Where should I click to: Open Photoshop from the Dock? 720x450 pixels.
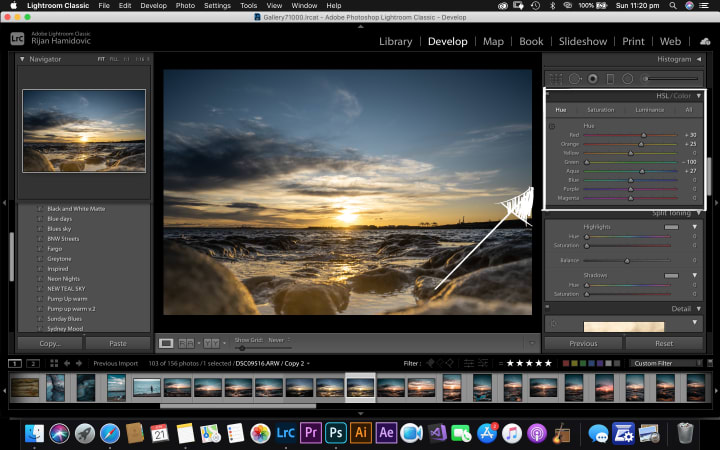click(x=336, y=433)
